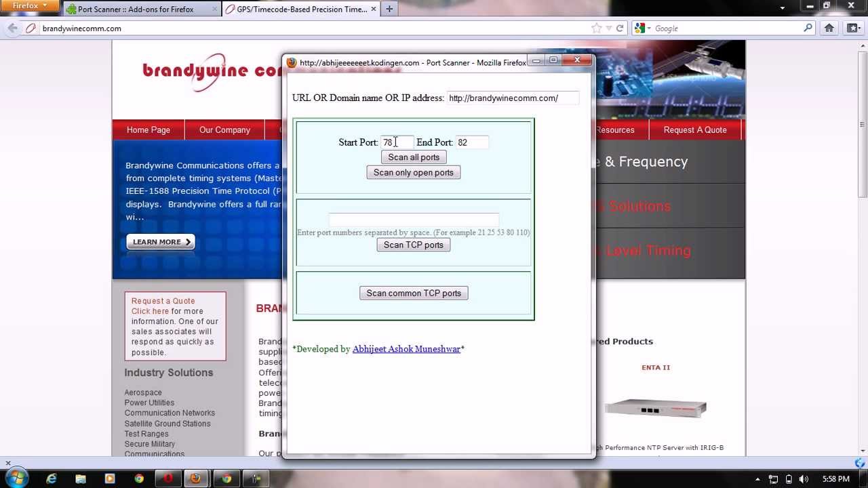Click Scan common TCP ports button
Image resolution: width=868 pixels, height=488 pixels.
pyautogui.click(x=414, y=293)
